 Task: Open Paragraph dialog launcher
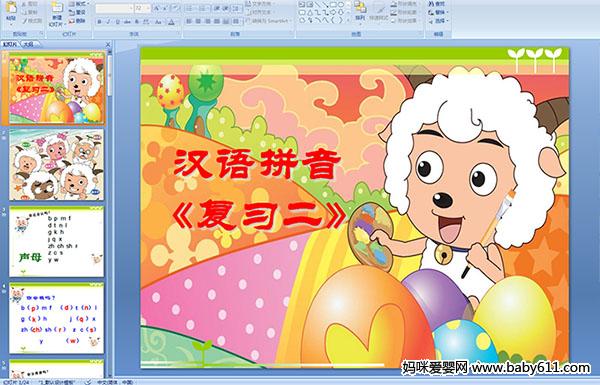[292, 34]
